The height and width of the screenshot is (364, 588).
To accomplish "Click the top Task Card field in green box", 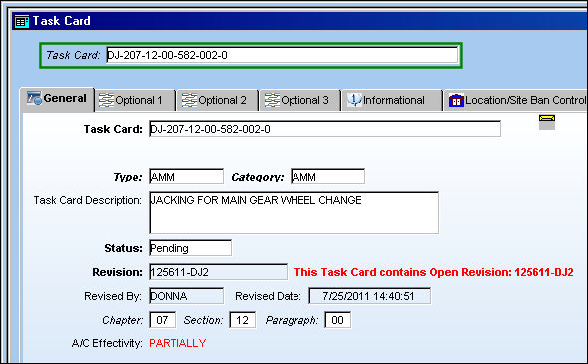I will [x=282, y=55].
